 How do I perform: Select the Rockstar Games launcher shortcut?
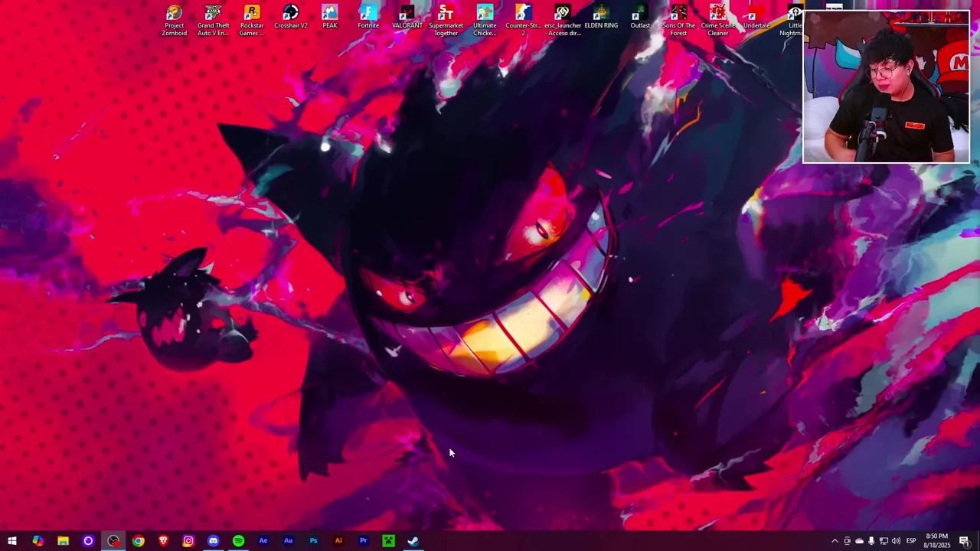coord(252,21)
